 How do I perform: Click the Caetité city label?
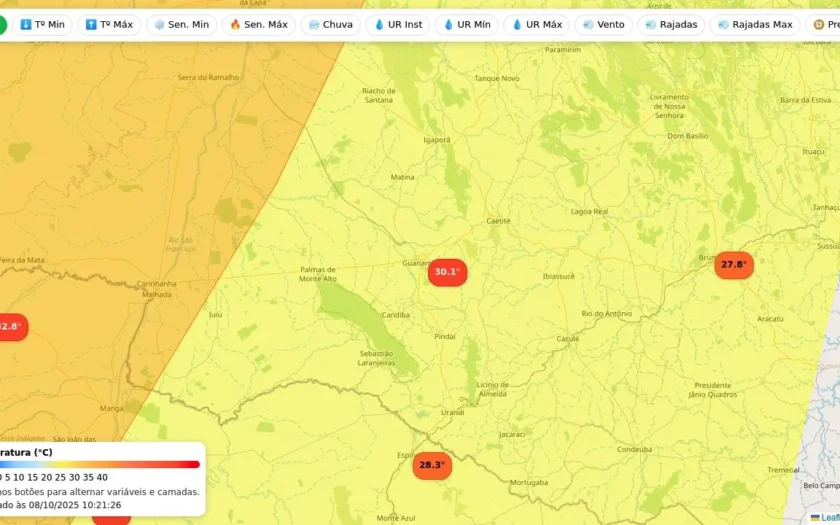pos(498,221)
